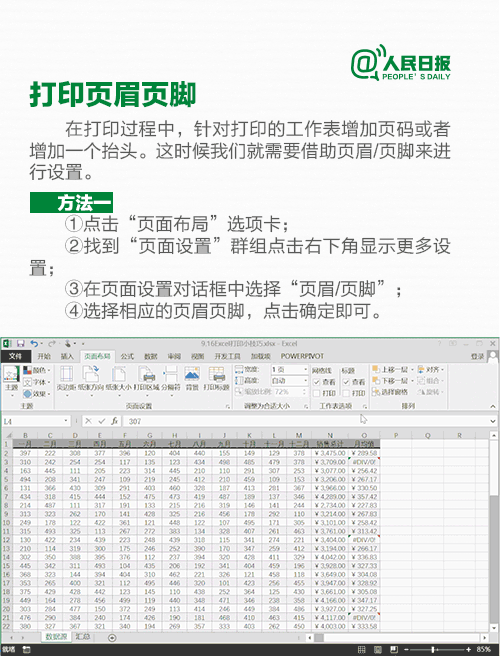The height and width of the screenshot is (656, 500).
Task: Click the zoom slider handle
Action: pos(433,650)
